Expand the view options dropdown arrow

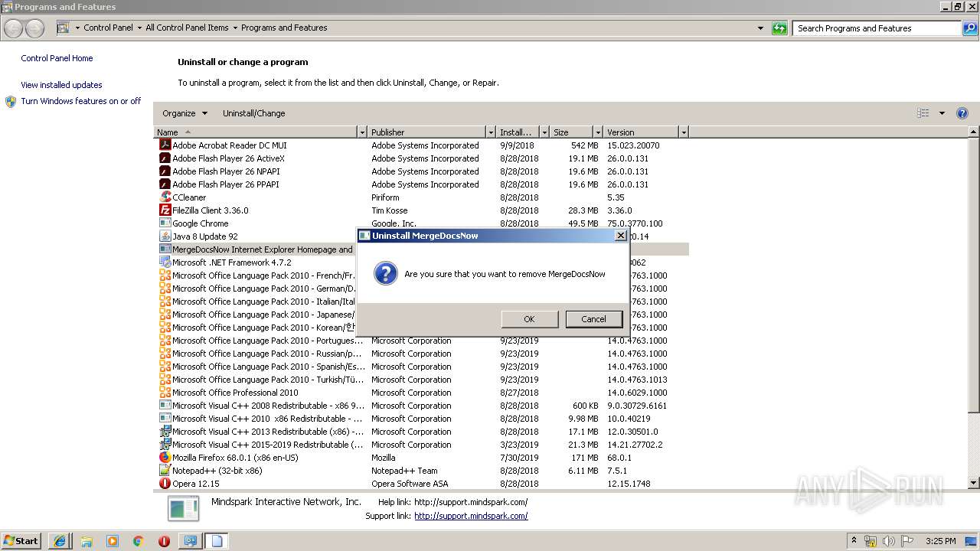point(942,113)
